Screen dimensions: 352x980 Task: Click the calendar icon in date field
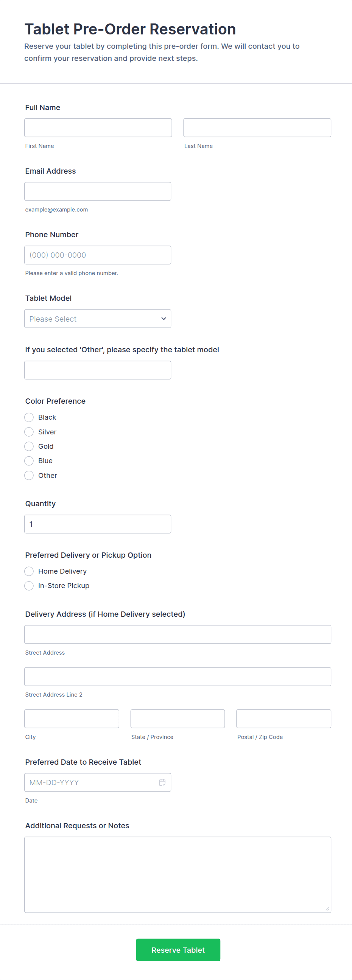coord(162,782)
